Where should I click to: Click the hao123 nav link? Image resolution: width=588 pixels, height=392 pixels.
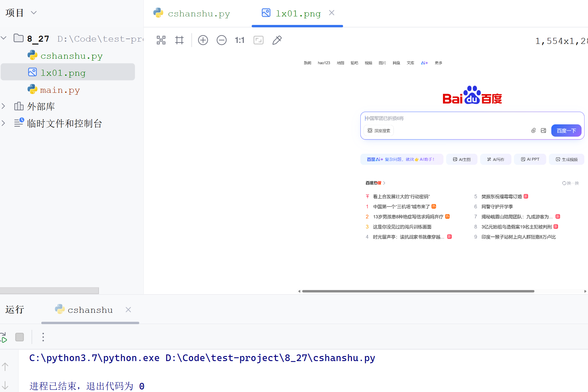pos(324,63)
